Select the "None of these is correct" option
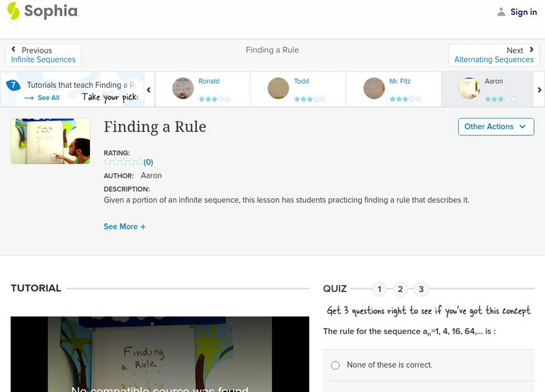The image size is (545, 392). tap(334, 365)
